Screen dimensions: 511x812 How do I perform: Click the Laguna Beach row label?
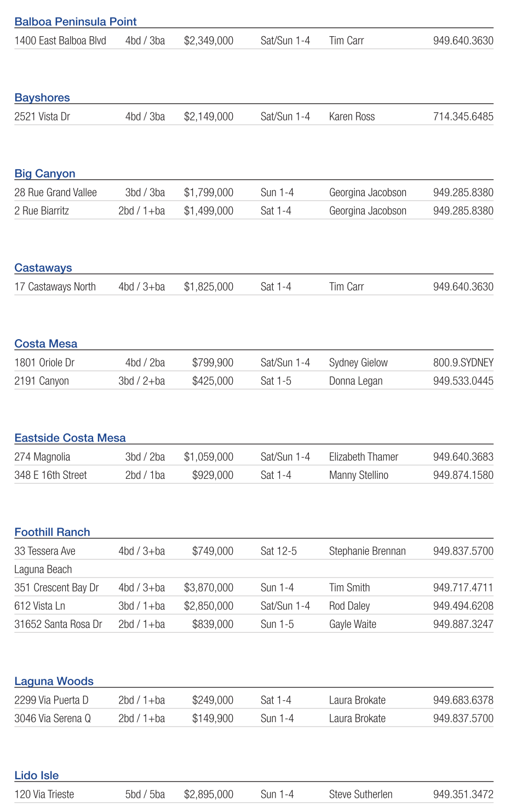[x=43, y=569]
